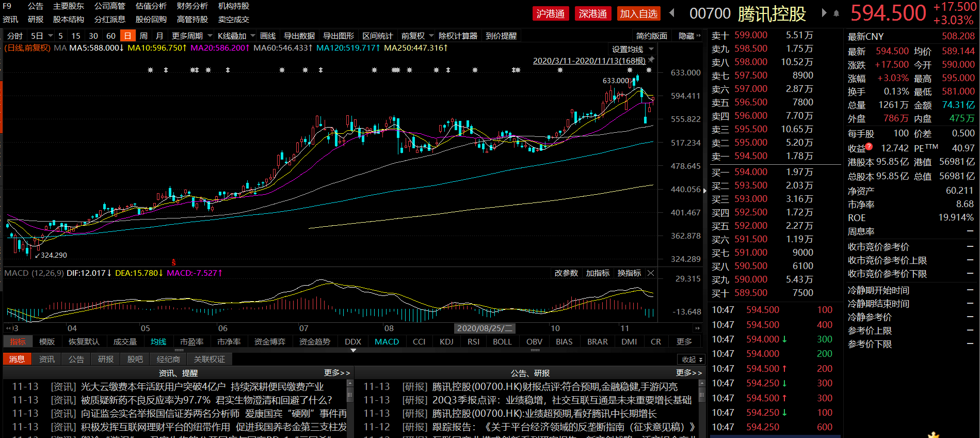
Task: Click the 换指标 button in MACD panel
Action: click(x=630, y=273)
